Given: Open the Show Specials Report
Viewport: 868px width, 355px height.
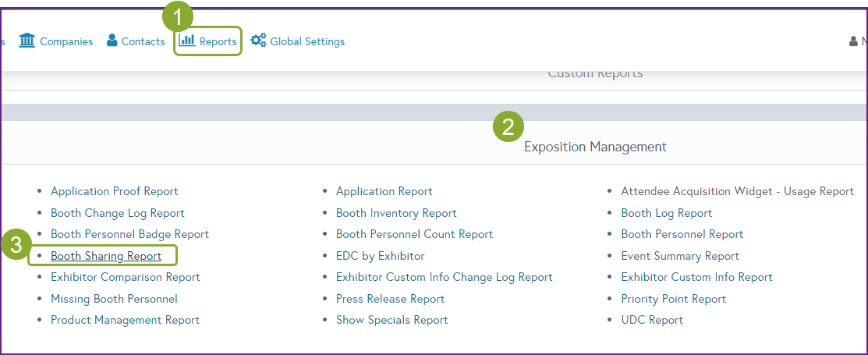Looking at the screenshot, I should click(391, 320).
